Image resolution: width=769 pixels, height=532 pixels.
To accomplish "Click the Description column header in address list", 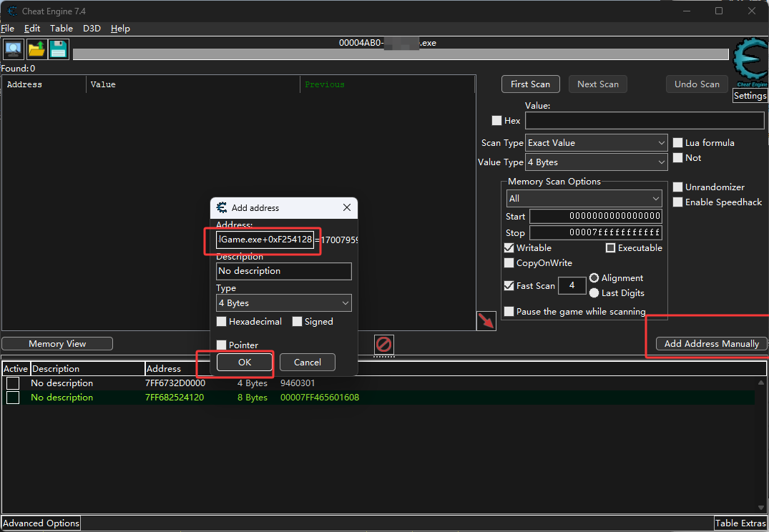I will [x=88, y=369].
